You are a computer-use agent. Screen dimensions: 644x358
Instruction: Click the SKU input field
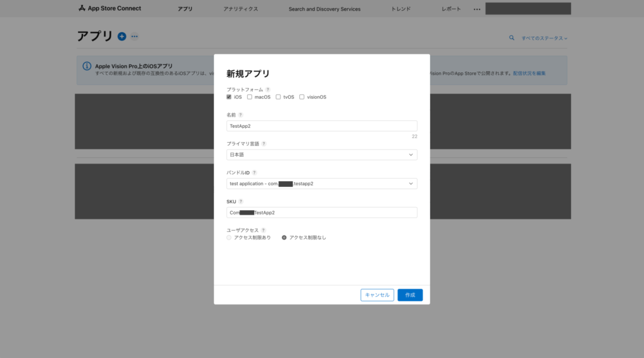pos(321,213)
